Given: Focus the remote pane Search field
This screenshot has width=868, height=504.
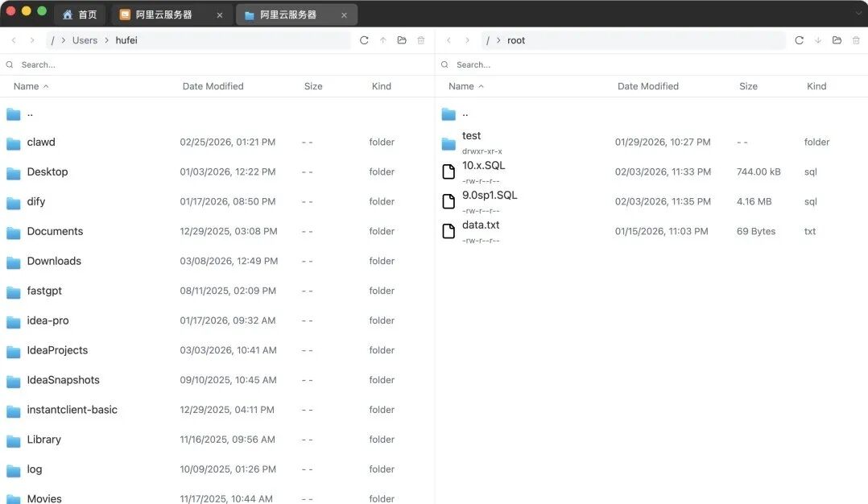Looking at the screenshot, I should tap(652, 64).
